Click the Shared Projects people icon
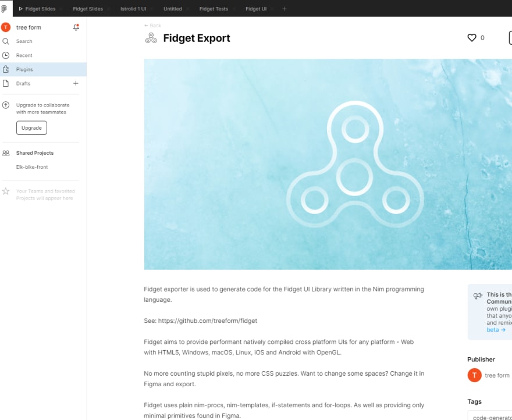The image size is (512, 420). (6, 153)
